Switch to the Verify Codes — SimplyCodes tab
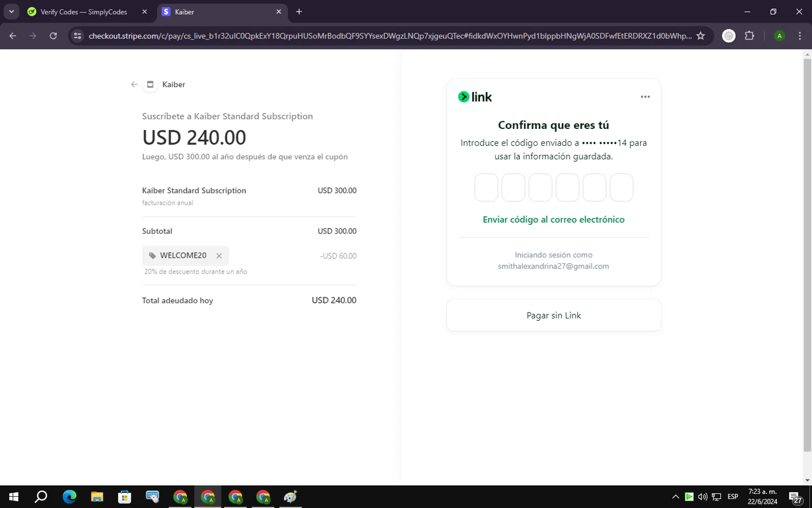 click(x=84, y=12)
